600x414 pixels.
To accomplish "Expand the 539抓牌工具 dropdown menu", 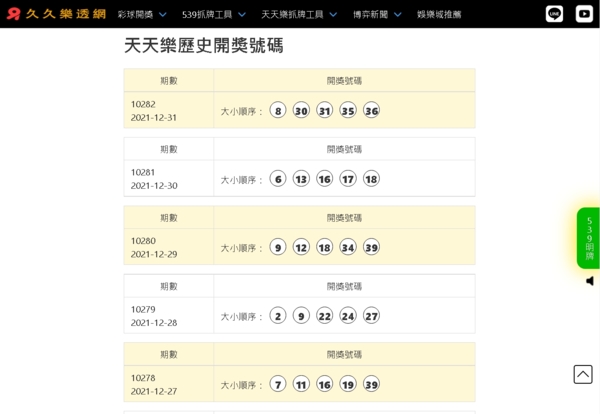I will point(213,15).
